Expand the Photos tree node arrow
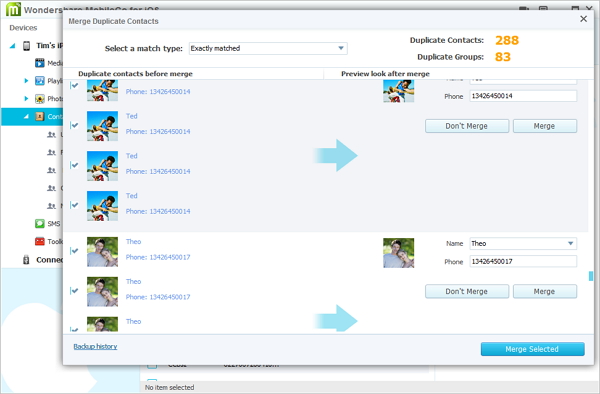Screen dimensions: 600x394 click(x=26, y=99)
